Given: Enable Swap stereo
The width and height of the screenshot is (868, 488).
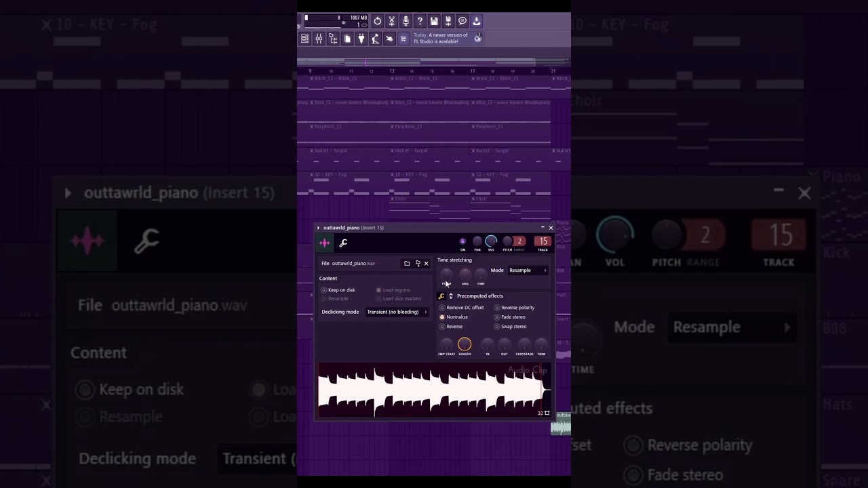Looking at the screenshot, I should [x=511, y=327].
